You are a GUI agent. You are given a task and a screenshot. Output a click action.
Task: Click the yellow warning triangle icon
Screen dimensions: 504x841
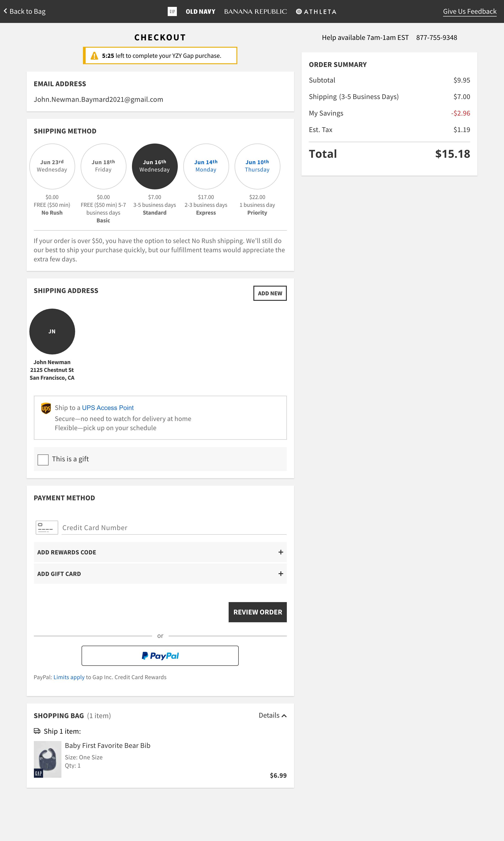click(94, 56)
